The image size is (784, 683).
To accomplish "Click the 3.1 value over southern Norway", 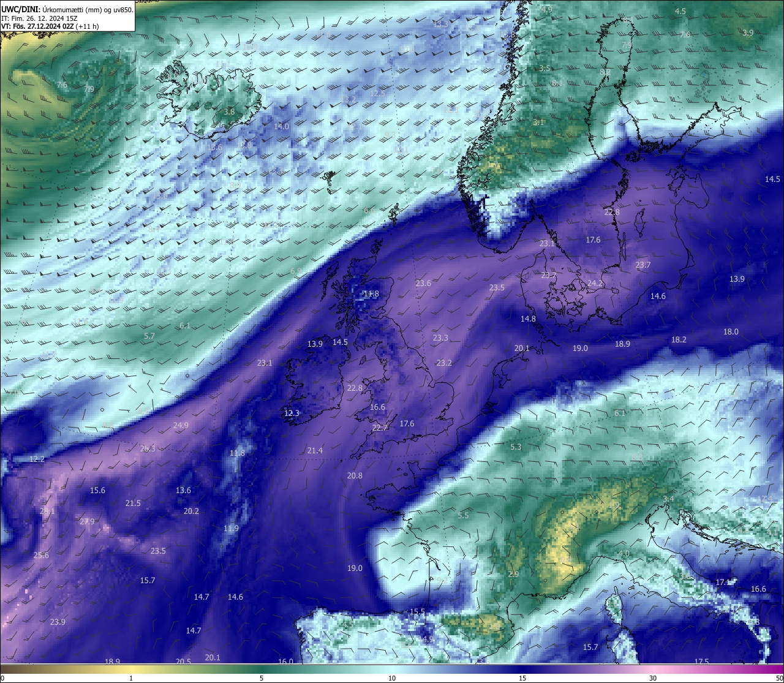I will 538,123.
